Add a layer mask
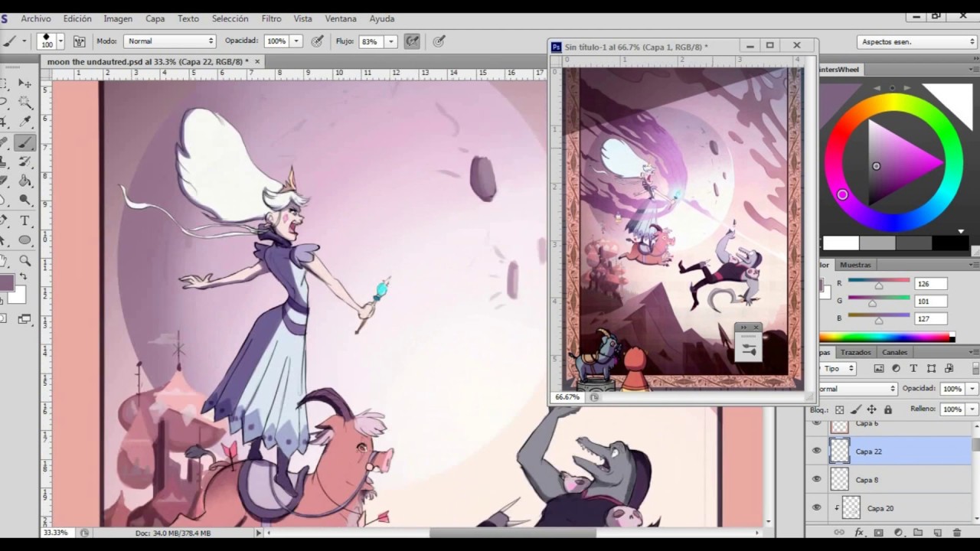Image resolution: width=980 pixels, height=551 pixels. (x=879, y=532)
